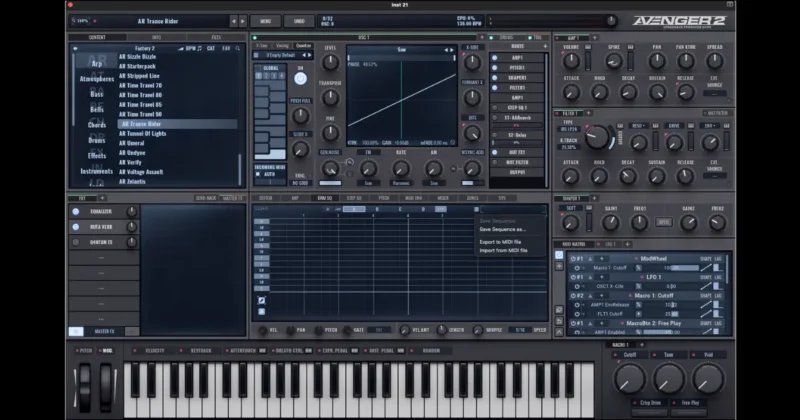Image resolution: width=800 pixels, height=420 pixels.
Task: Select the Bass category
Action: (96, 94)
